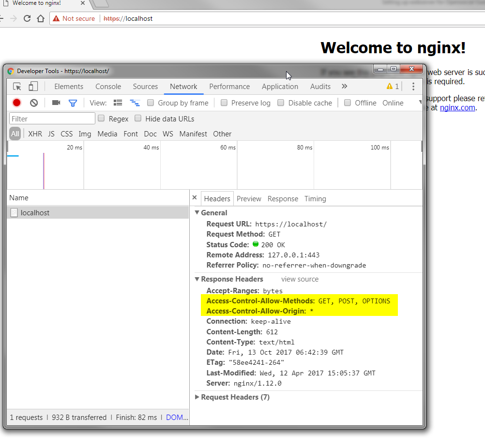Image resolution: width=485 pixels, height=448 pixels.
Task: Click the inspect element picker icon
Action: click(x=17, y=87)
